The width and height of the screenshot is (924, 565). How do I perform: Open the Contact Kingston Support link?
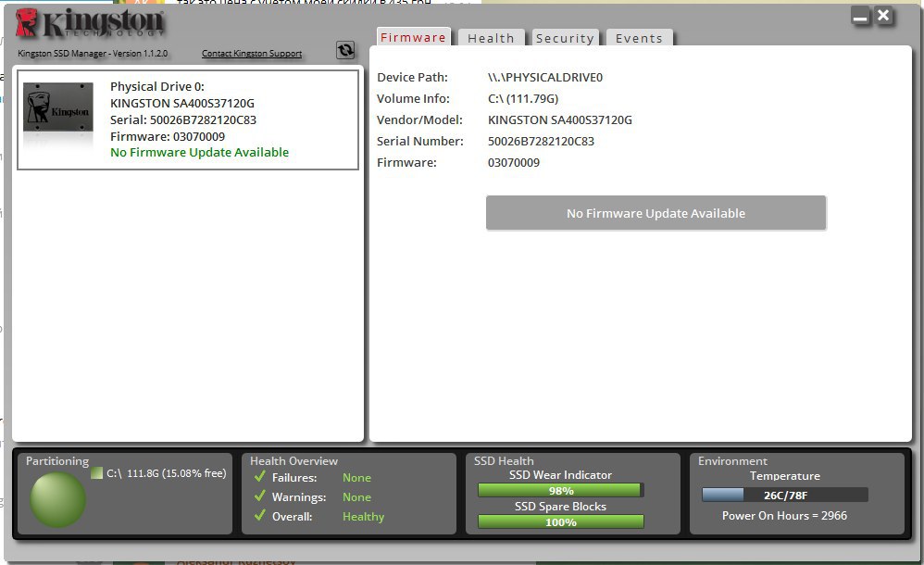[252, 53]
